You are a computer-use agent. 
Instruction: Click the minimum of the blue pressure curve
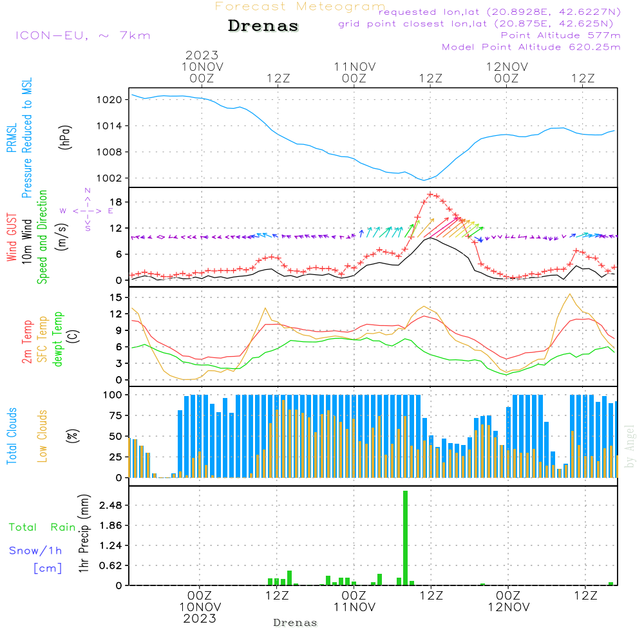(424, 180)
